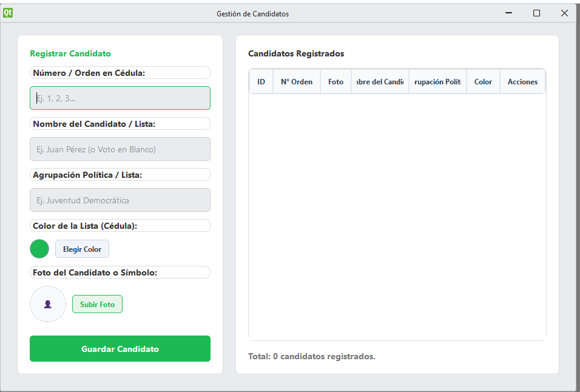Screen dimensions: 580x392
Task: Close the Gestión de Candidatos window
Action: click(x=564, y=13)
